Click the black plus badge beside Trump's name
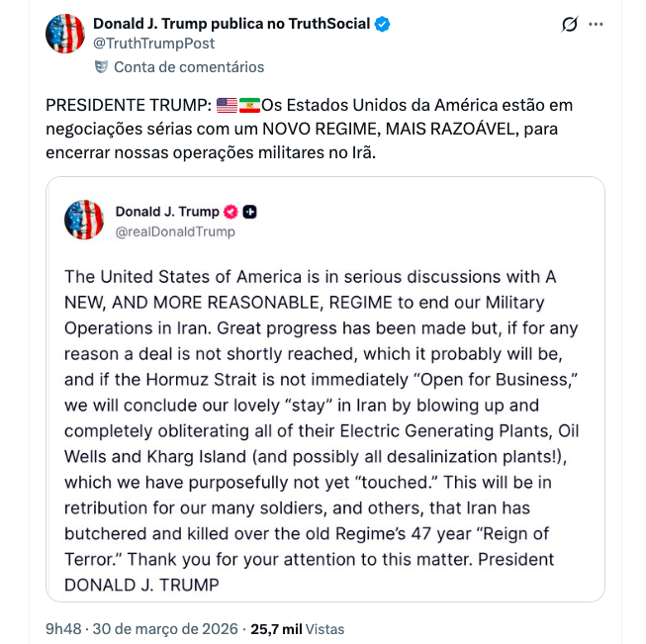This screenshot has height=644, width=646. pos(250,212)
